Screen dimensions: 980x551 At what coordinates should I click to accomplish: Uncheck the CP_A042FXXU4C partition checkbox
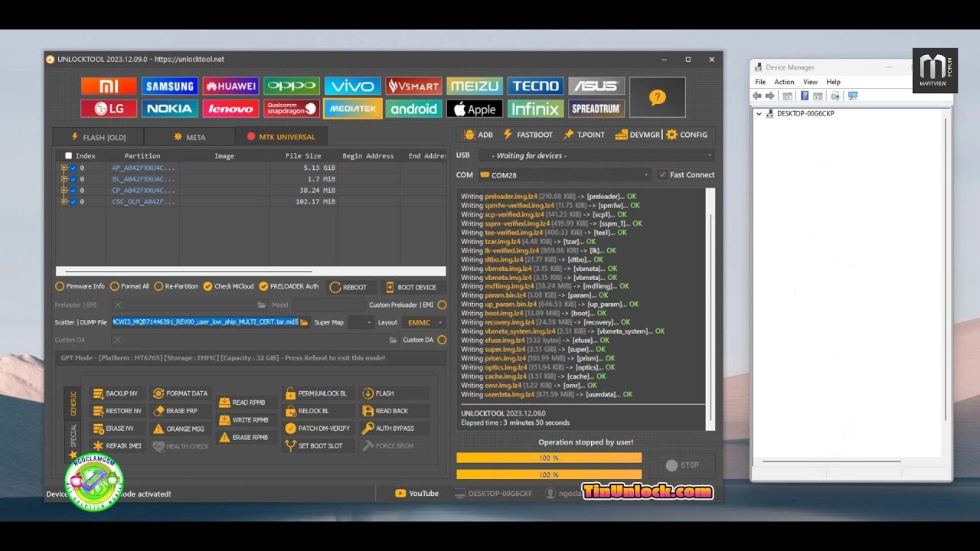pos(73,191)
